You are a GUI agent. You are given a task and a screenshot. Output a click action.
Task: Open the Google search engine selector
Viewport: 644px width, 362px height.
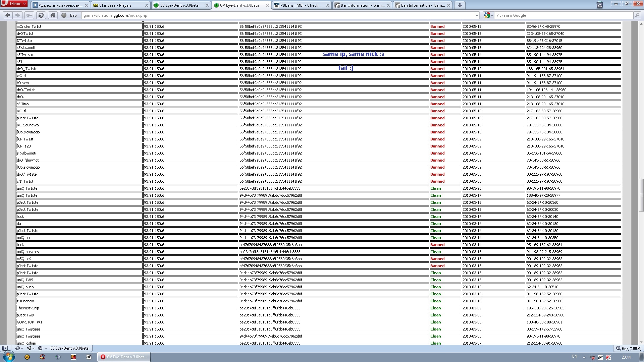coord(488,15)
